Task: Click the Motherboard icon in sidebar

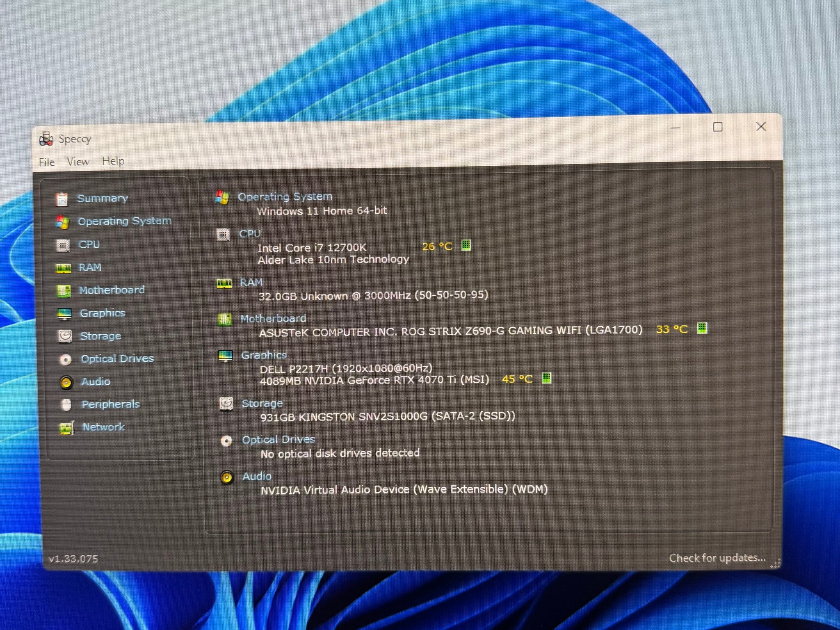Action: point(64,291)
